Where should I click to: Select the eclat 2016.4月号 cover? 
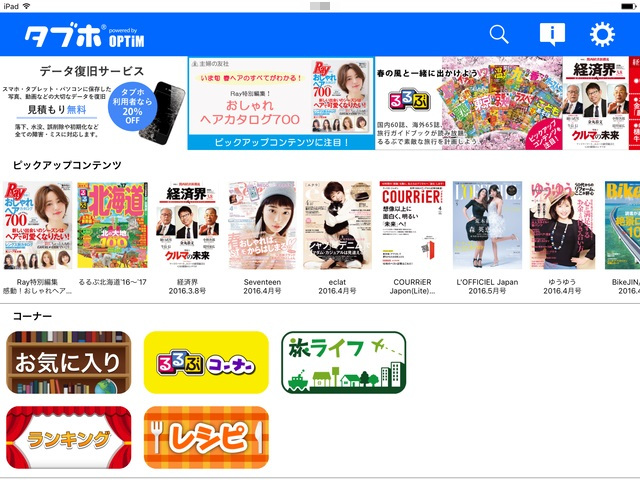point(337,225)
